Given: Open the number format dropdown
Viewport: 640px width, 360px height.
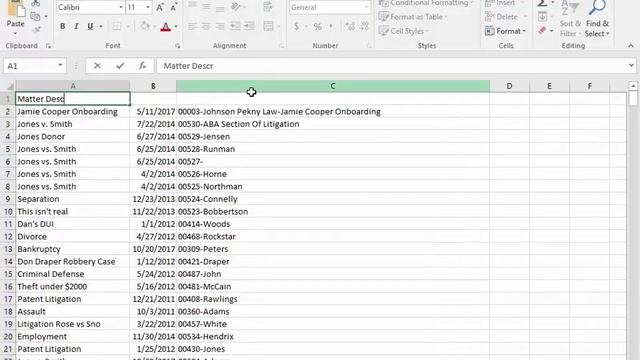Looking at the screenshot, I should [366, 7].
